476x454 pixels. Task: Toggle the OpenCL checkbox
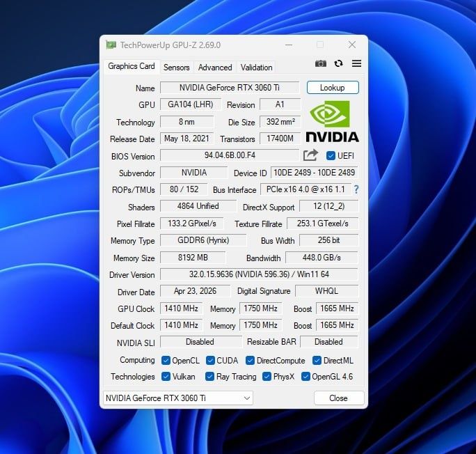tap(166, 361)
